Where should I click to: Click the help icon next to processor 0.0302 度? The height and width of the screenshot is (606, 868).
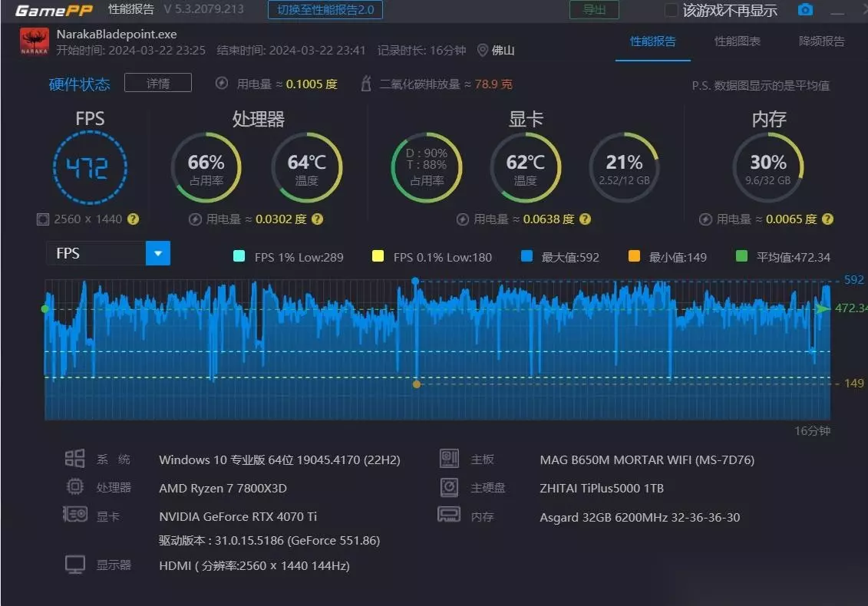tap(317, 219)
